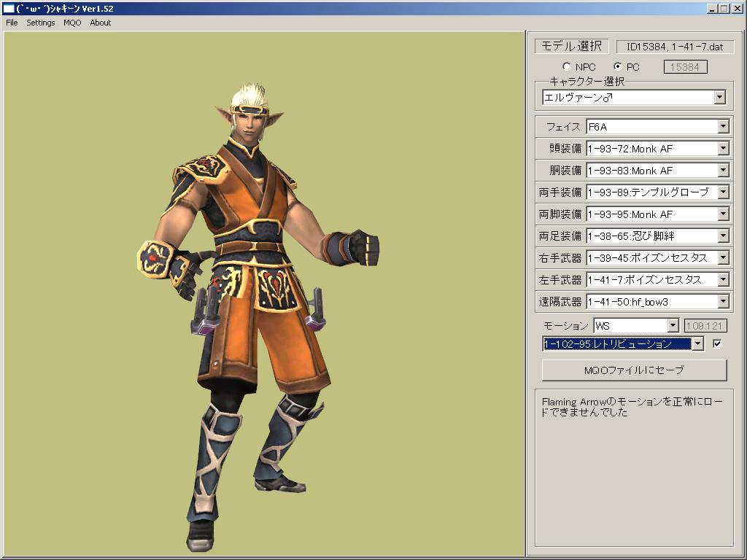Image resolution: width=747 pixels, height=560 pixels.
Task: Click the モデル選択 button
Action: tap(572, 46)
